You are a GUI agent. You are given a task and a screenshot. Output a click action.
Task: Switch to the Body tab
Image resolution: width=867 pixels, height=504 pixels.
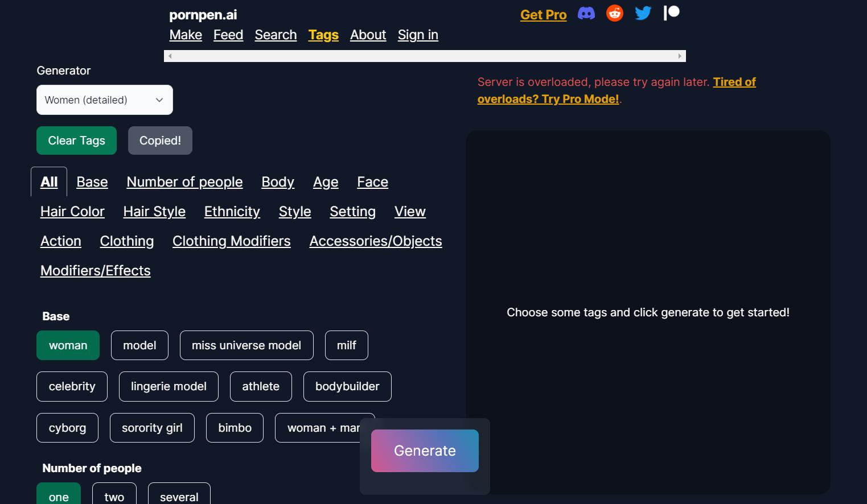click(x=278, y=182)
